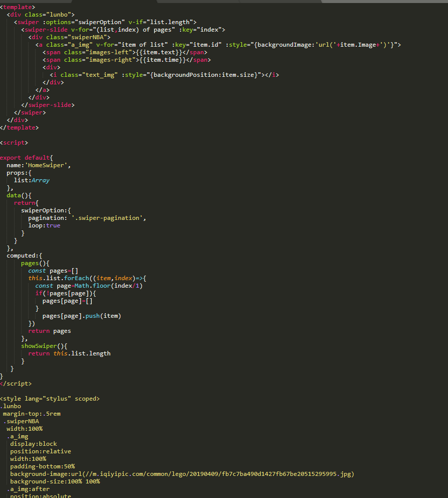
Task: Click the opening <script> tag
Action: point(14,143)
